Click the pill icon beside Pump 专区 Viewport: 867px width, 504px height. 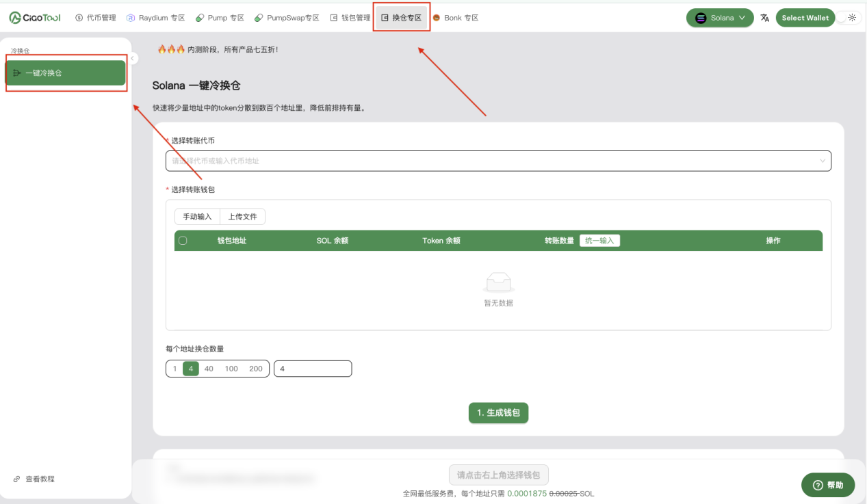(200, 18)
